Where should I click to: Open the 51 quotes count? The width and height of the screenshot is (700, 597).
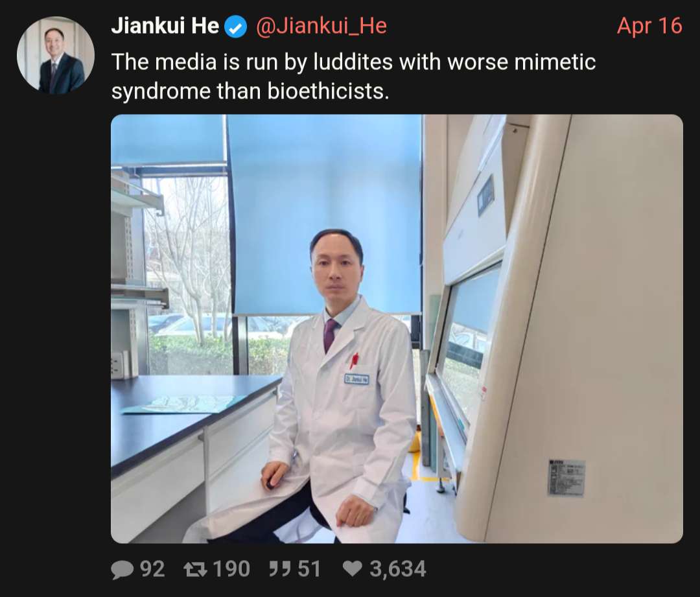pos(309,569)
